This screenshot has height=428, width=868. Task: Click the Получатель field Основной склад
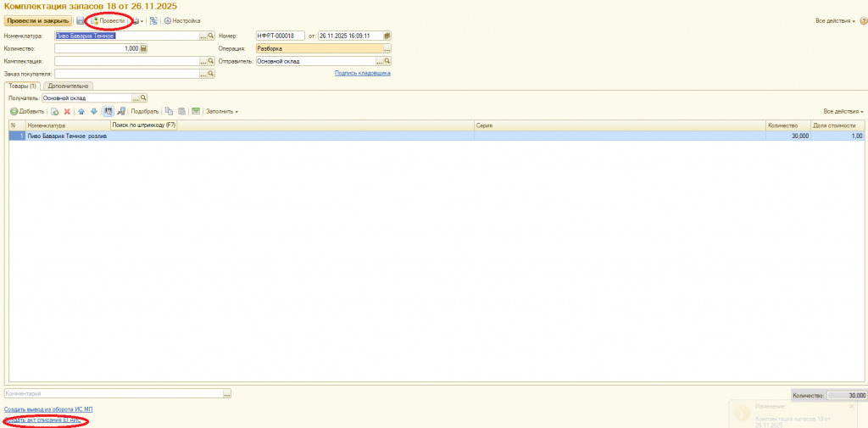tap(86, 98)
